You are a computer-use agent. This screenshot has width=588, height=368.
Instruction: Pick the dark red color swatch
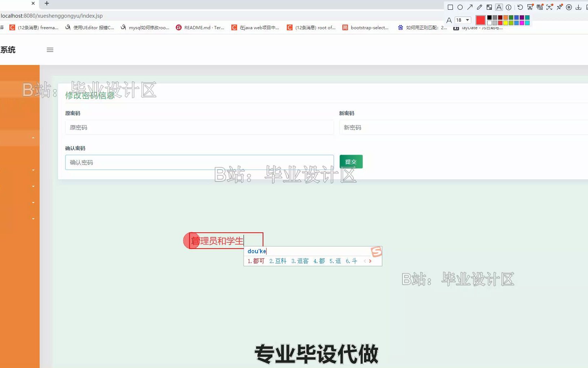[x=500, y=17]
